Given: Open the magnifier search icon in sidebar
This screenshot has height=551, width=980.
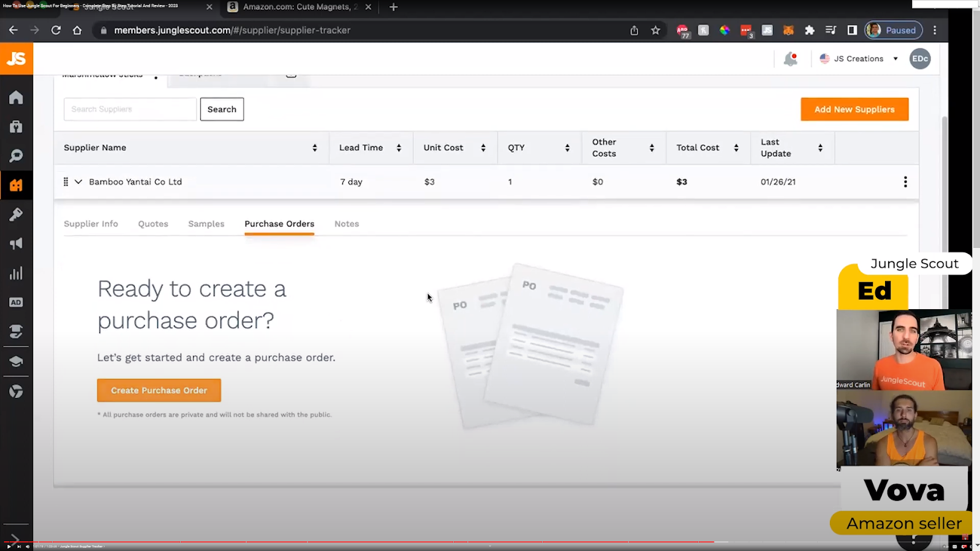Looking at the screenshot, I should tap(16, 156).
